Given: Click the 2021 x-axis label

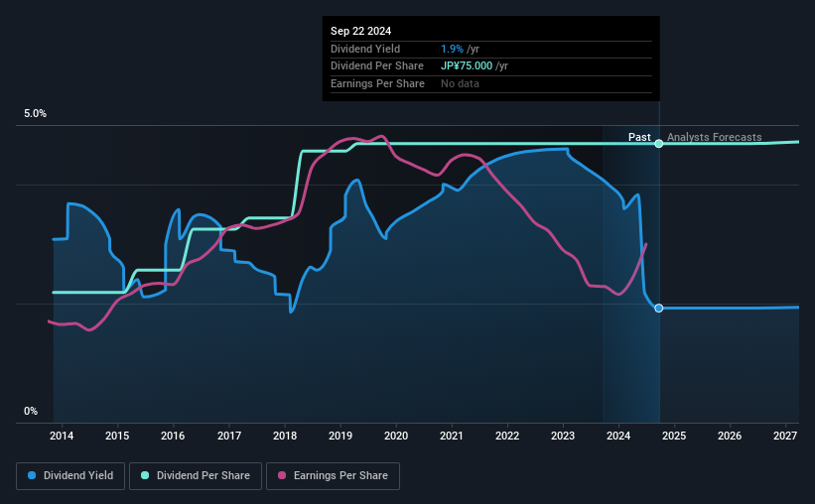Looking at the screenshot, I should pyautogui.click(x=451, y=436).
